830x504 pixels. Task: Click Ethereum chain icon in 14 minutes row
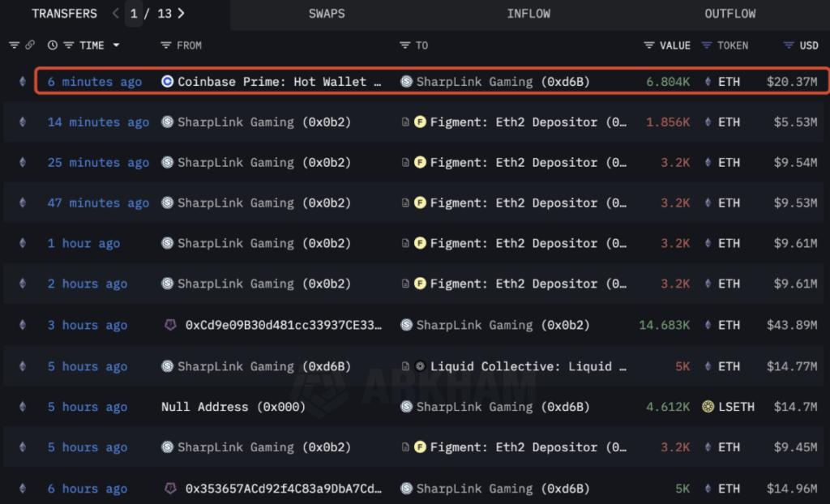22,122
